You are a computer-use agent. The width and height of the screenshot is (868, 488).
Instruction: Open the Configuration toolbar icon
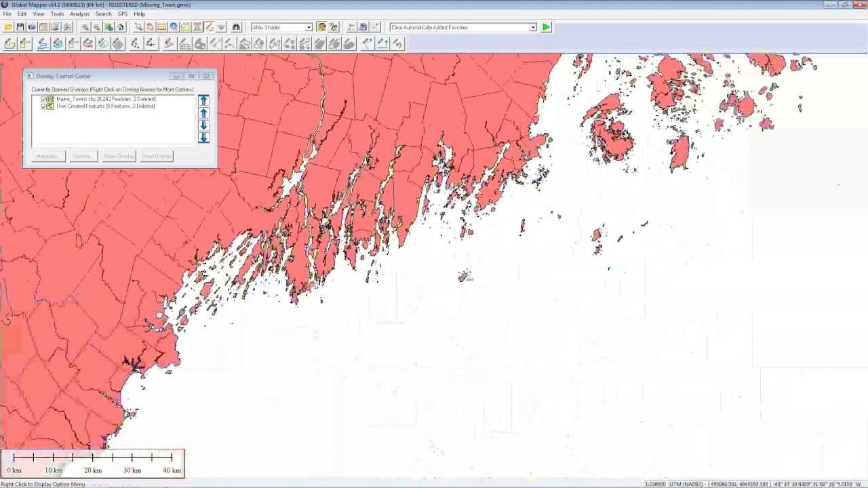68,27
